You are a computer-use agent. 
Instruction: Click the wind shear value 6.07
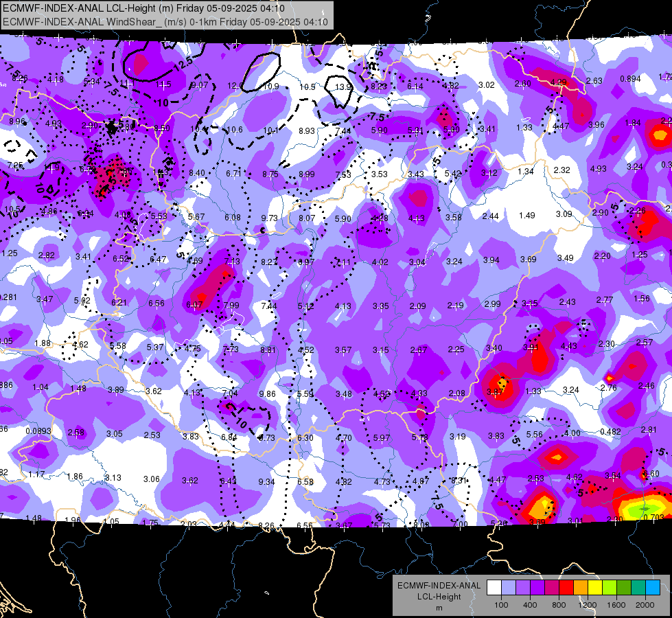(194, 304)
